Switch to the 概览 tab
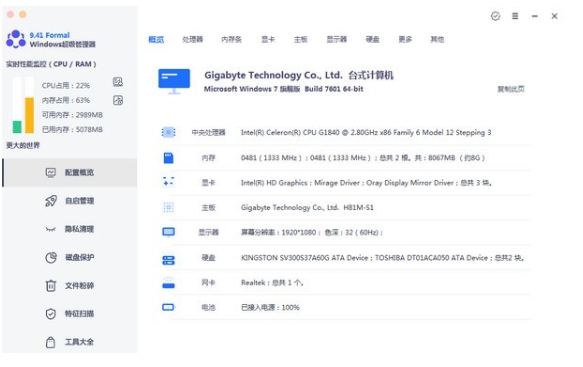The height and width of the screenshot is (367, 583). (156, 39)
